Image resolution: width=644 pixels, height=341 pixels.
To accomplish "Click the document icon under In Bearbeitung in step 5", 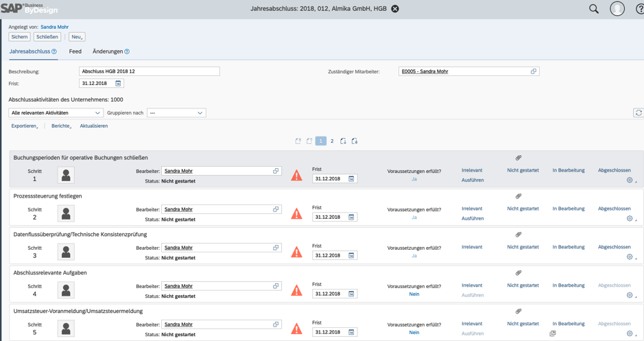I will [553, 333].
